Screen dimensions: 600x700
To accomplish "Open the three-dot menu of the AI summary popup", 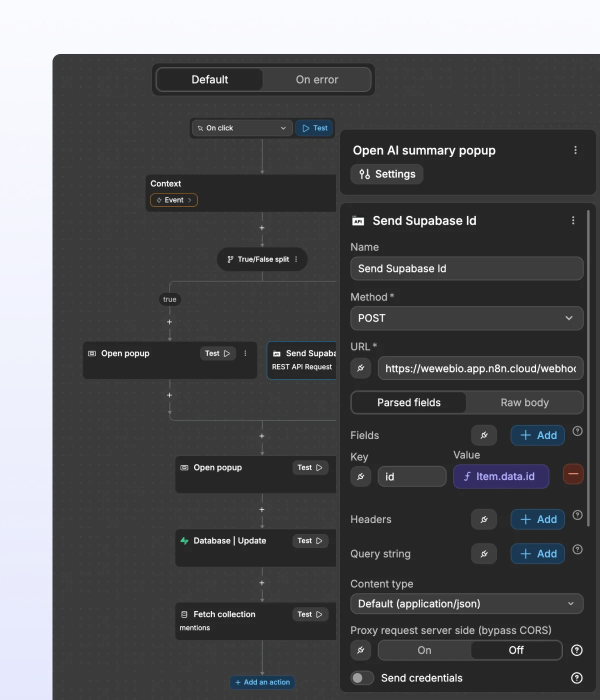I will tap(575, 150).
